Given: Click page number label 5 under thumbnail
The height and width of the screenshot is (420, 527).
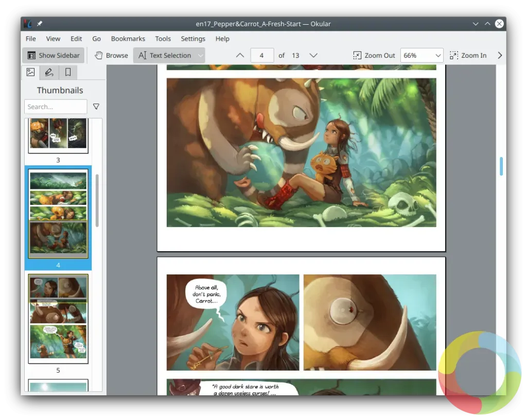Looking at the screenshot, I should [58, 370].
